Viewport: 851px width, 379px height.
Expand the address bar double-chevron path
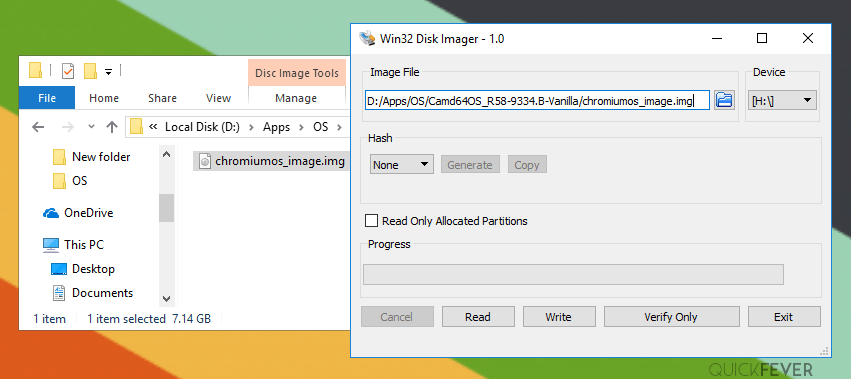click(153, 127)
